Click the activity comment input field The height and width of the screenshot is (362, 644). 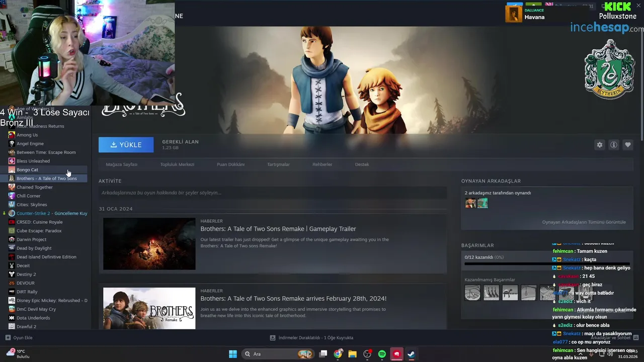pos(273,193)
